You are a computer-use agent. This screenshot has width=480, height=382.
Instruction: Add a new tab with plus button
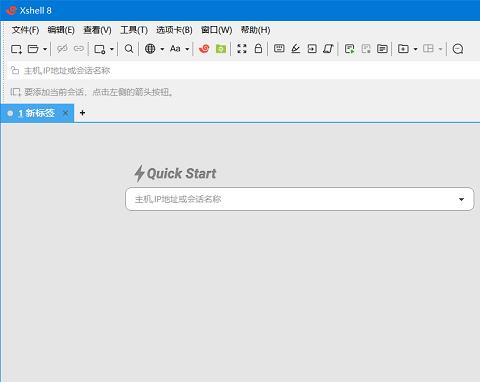tap(82, 113)
